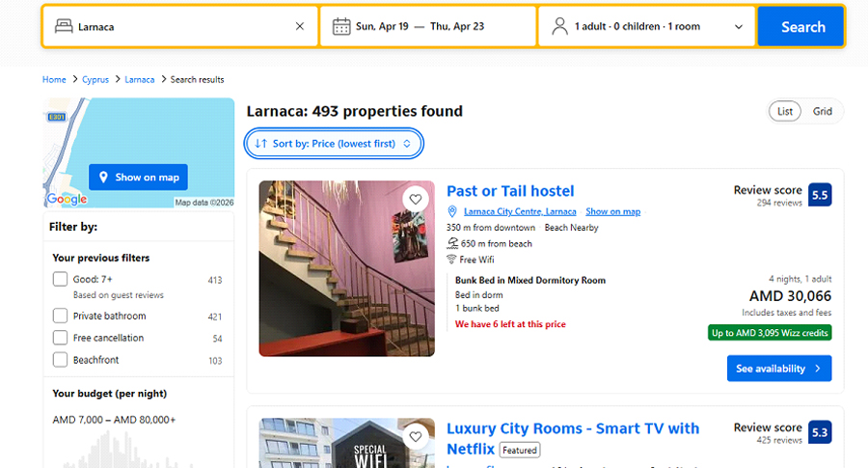Click the guest person icon
This screenshot has height=468, width=868.
pos(559,27)
